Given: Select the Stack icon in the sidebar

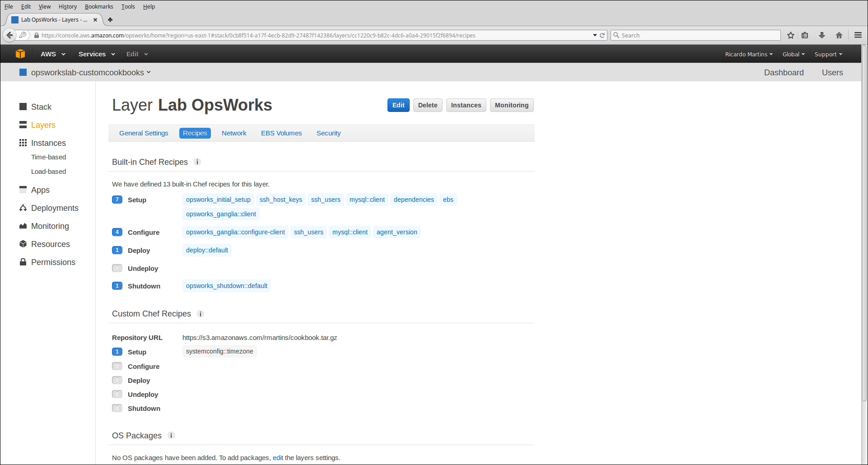Looking at the screenshot, I should click(x=23, y=107).
